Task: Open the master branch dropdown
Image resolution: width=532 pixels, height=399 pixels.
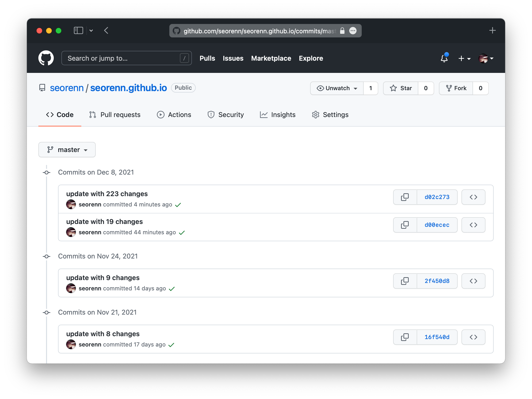Action: pos(67,150)
